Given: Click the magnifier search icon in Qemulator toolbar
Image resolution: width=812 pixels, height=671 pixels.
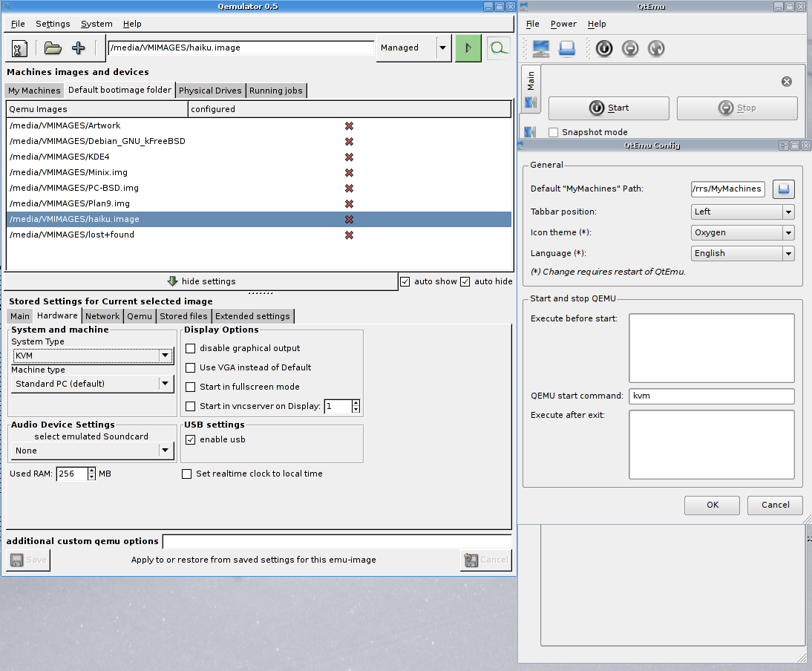Looking at the screenshot, I should point(498,48).
